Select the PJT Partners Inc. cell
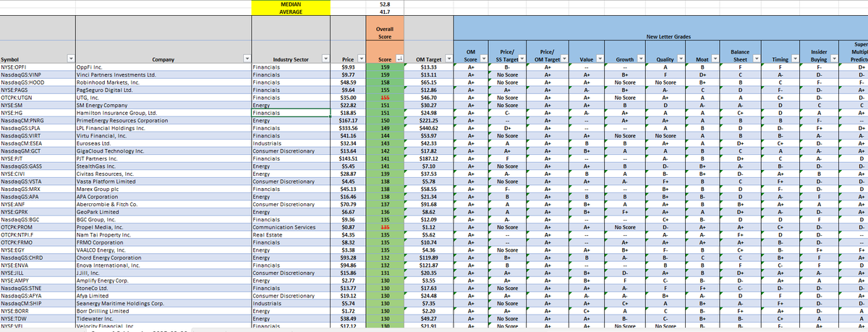This screenshot has height=332, width=868. [163, 158]
